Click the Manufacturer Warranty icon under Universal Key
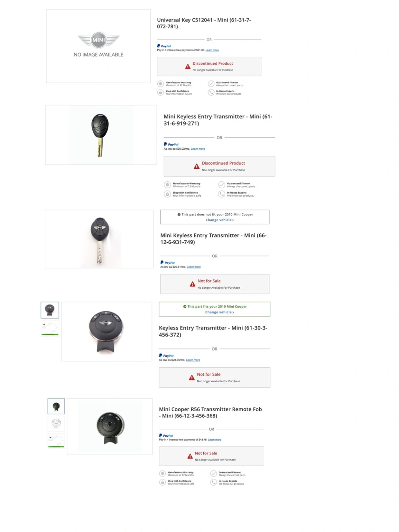 (x=160, y=84)
